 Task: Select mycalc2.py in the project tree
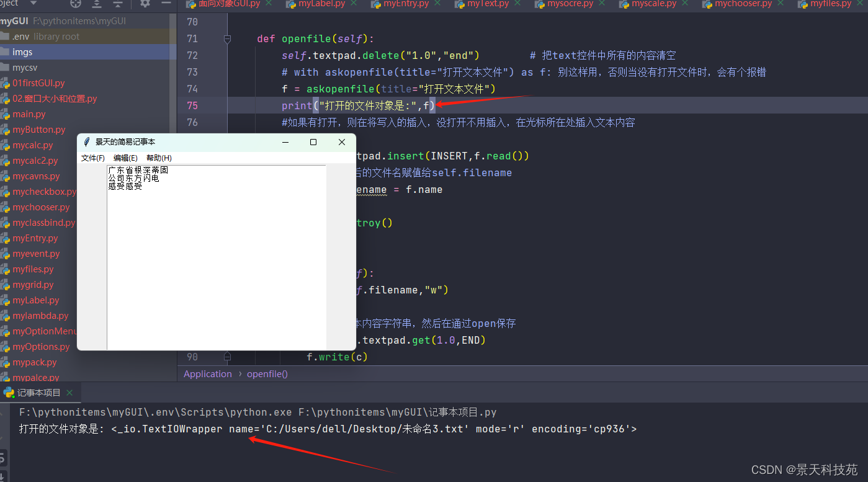[x=35, y=161]
